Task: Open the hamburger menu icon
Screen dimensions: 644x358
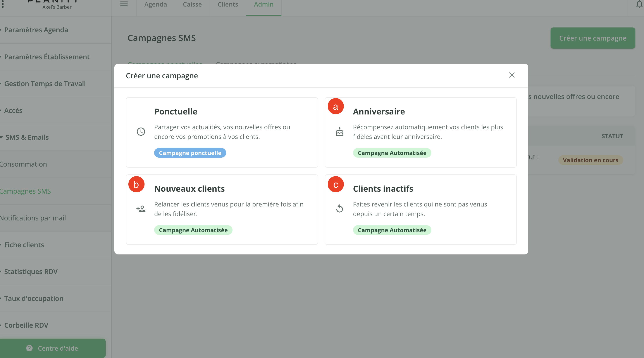Action: [124, 4]
